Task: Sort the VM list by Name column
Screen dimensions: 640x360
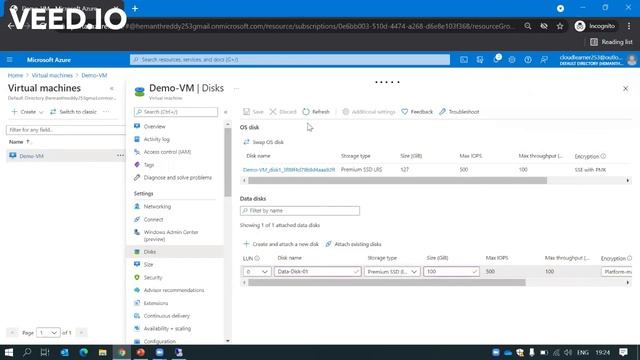Action: click(x=19, y=142)
